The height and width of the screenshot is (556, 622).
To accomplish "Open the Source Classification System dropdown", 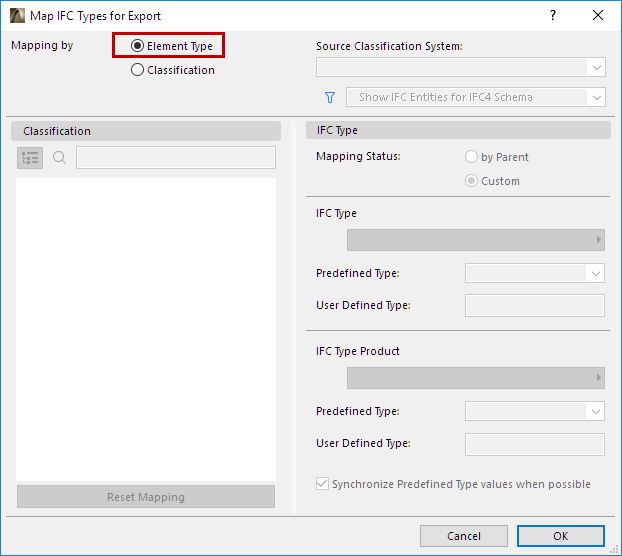I will pos(461,67).
